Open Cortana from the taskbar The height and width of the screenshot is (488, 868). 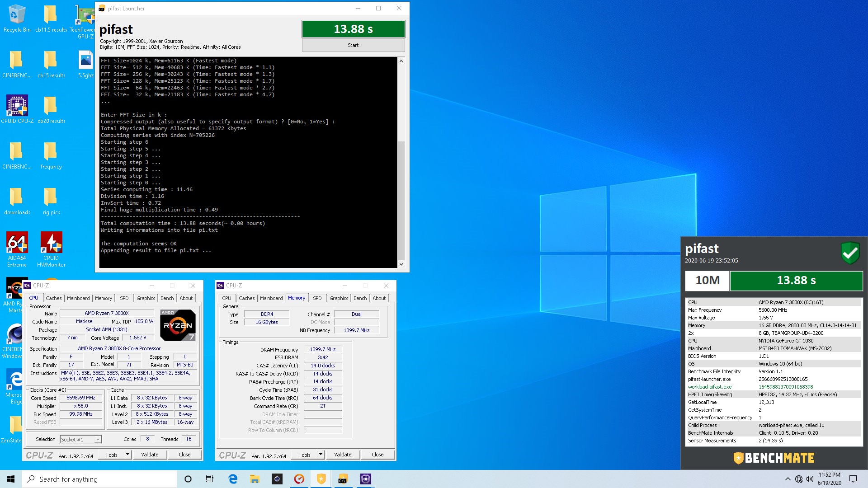188,479
